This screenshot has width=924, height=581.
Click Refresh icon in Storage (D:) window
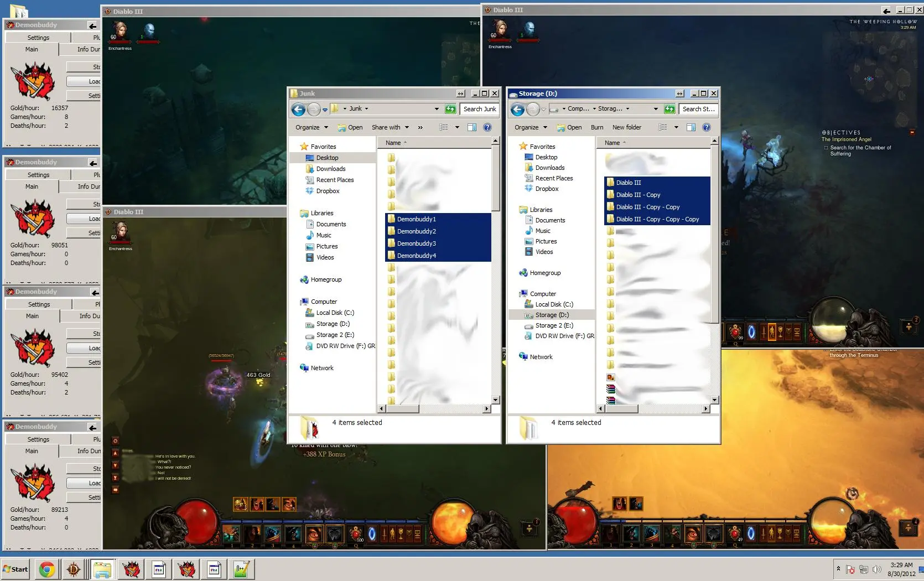(669, 109)
